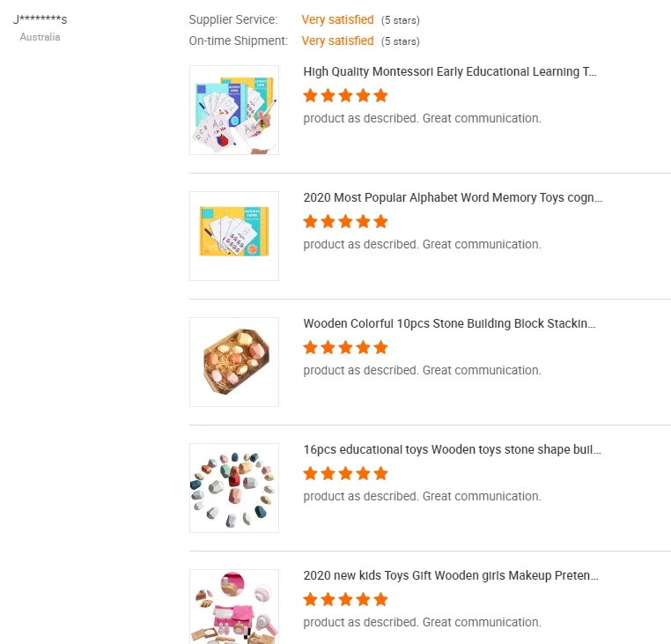Open High Quality Montessori Early Educational link
The image size is (671, 644).
450,72
